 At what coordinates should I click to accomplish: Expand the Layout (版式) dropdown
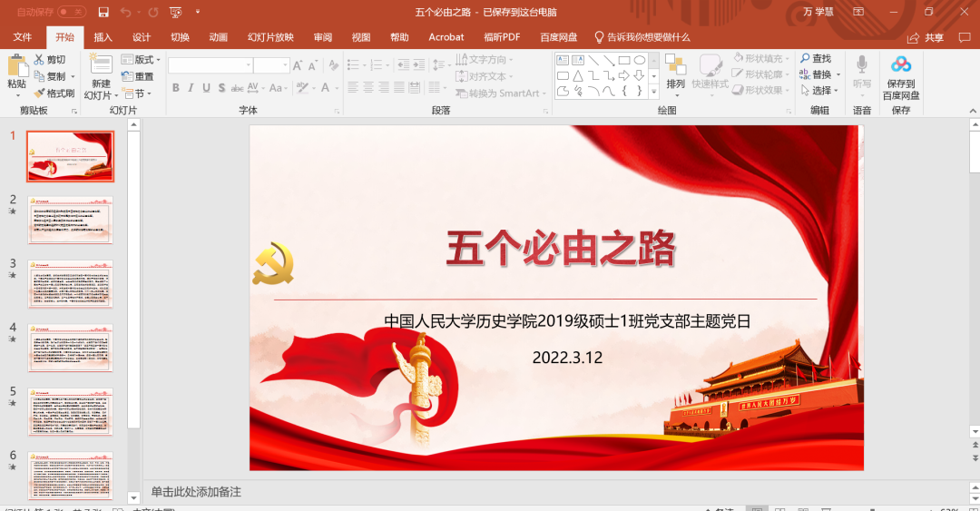(x=141, y=59)
